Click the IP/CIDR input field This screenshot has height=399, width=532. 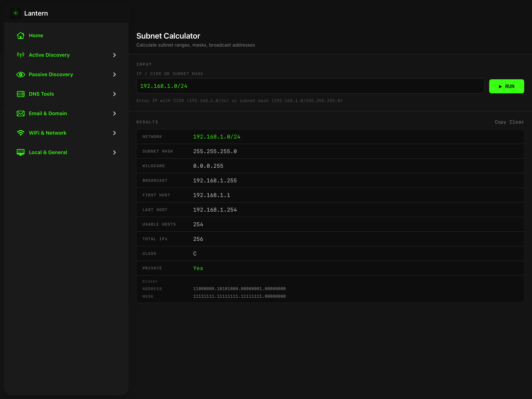pyautogui.click(x=310, y=86)
